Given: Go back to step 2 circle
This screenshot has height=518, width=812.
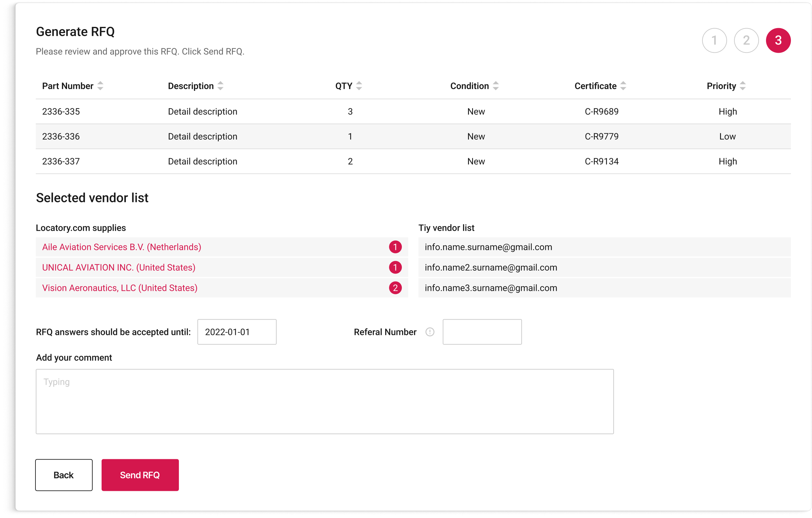Looking at the screenshot, I should [x=746, y=41].
